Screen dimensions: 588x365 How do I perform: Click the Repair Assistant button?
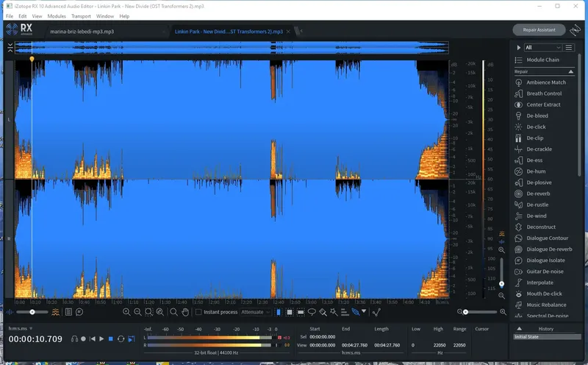[539, 30]
